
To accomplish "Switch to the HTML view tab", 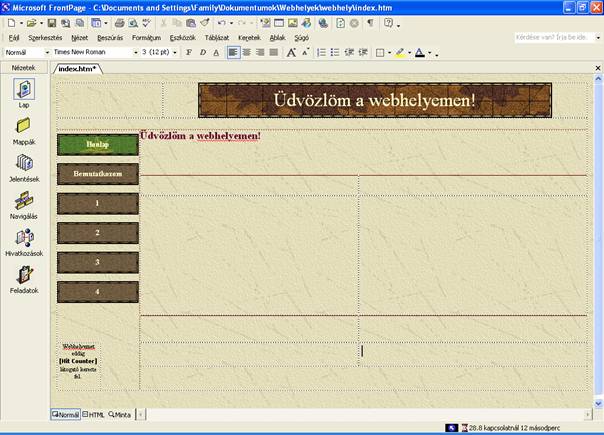I will 94,414.
